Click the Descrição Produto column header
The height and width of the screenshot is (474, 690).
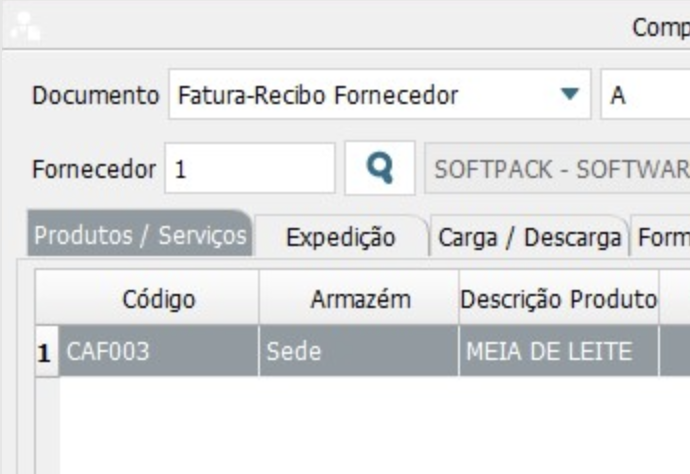(558, 298)
